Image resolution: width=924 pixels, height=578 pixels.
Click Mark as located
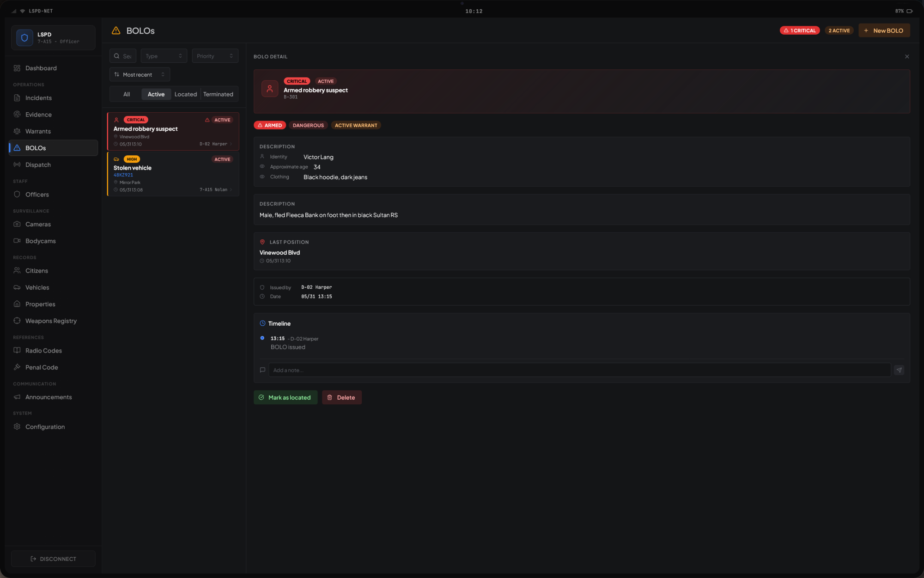click(286, 397)
